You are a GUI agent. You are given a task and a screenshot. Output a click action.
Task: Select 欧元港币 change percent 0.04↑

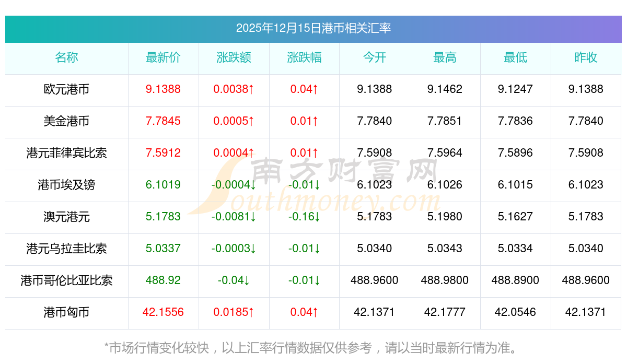[304, 89]
